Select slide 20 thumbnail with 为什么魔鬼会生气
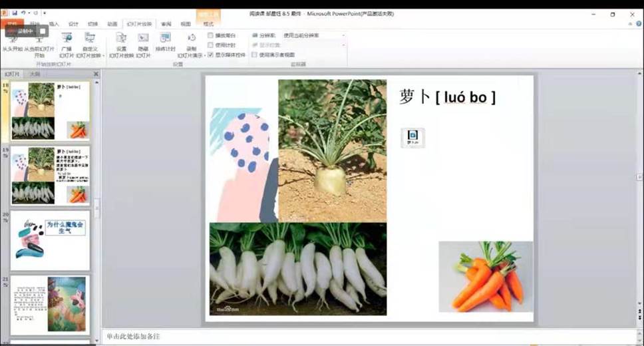Viewport: 644px width, 346px height. click(50, 240)
